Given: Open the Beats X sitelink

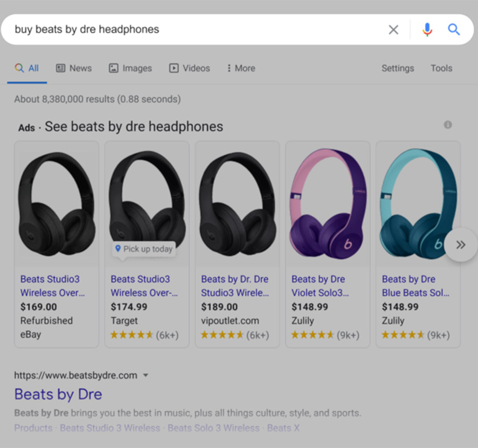Looking at the screenshot, I should 283,428.
